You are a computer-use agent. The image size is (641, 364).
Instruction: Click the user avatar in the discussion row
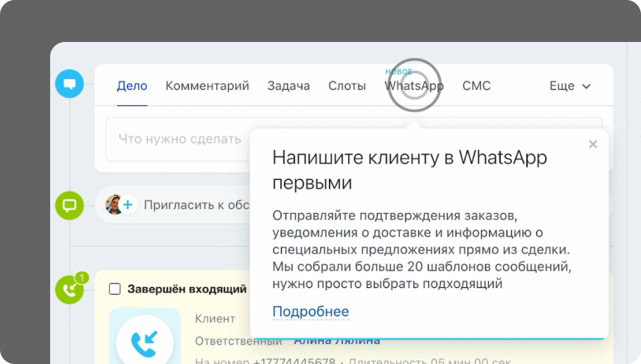(114, 205)
